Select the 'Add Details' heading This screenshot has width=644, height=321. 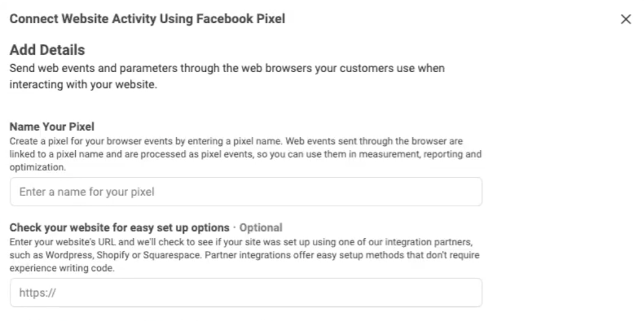(x=47, y=49)
